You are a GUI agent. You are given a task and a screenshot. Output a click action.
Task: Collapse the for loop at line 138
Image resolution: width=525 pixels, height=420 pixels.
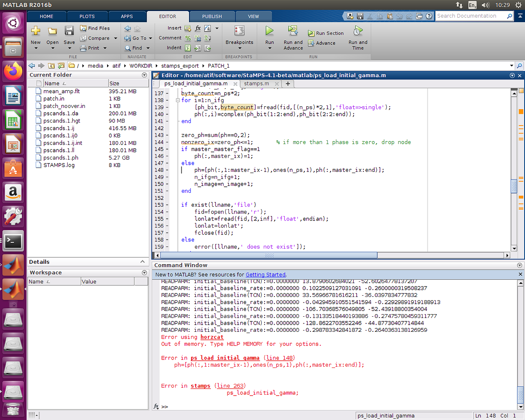click(178, 100)
